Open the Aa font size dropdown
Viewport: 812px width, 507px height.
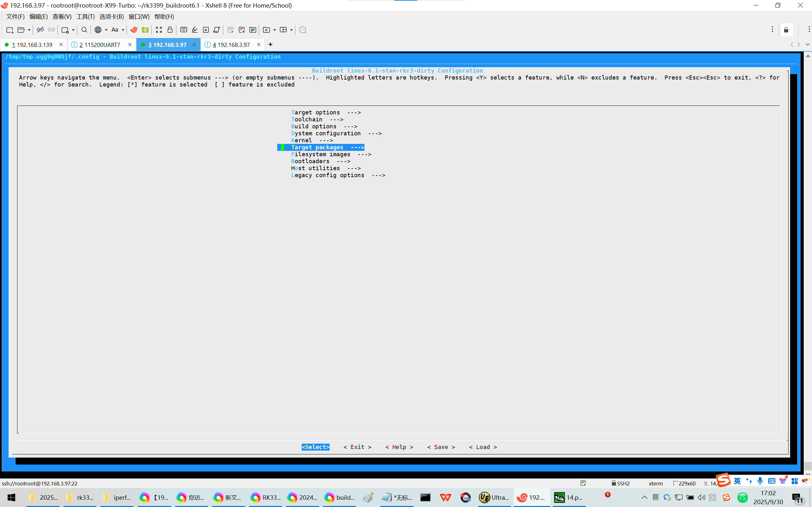click(x=123, y=30)
